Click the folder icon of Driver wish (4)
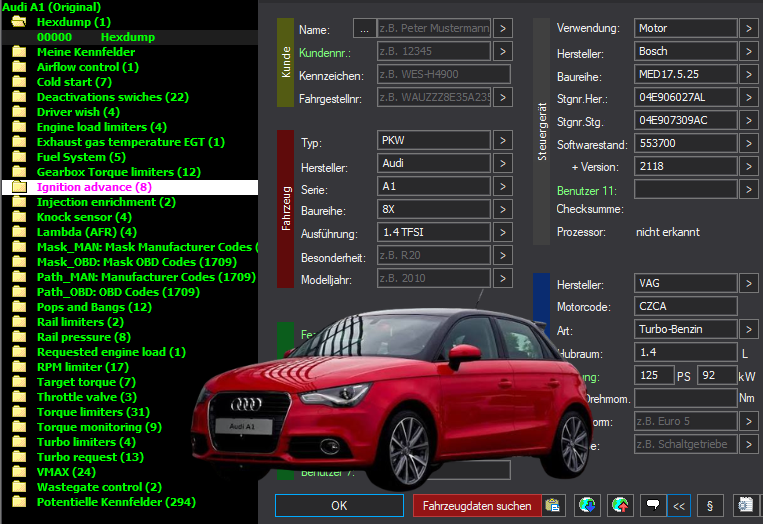 [x=19, y=112]
